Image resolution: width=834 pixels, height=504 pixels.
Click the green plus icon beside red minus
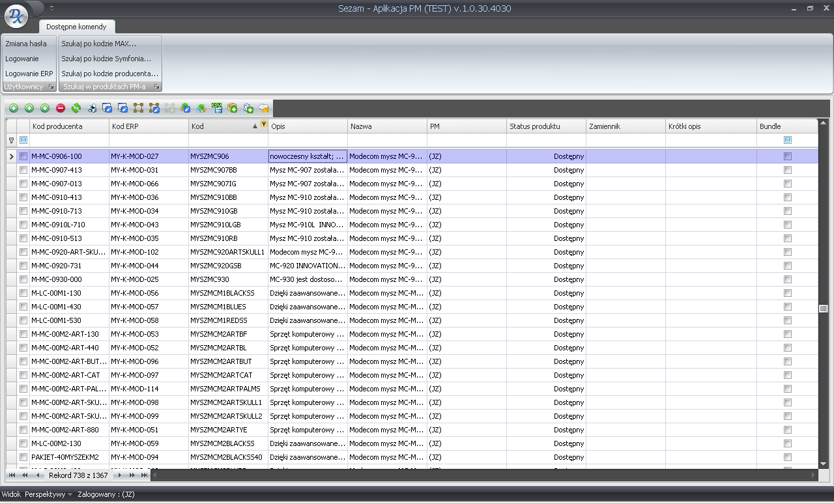pyautogui.click(x=45, y=108)
